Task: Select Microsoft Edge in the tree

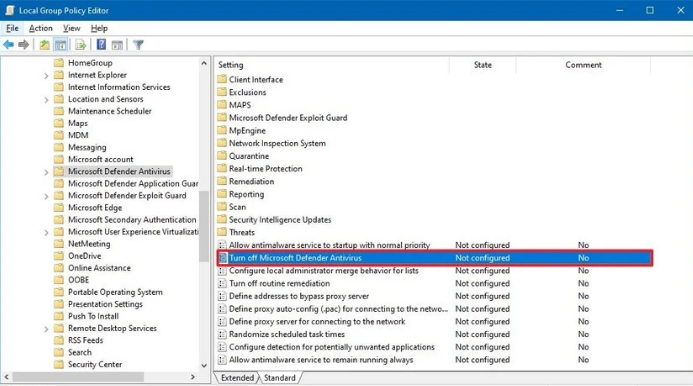Action: coord(95,208)
